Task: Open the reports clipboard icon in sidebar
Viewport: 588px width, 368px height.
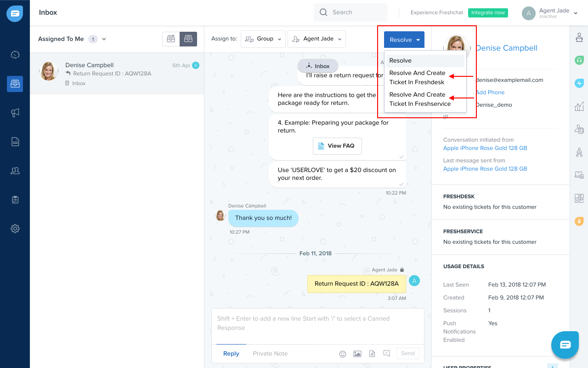Action: pos(15,200)
